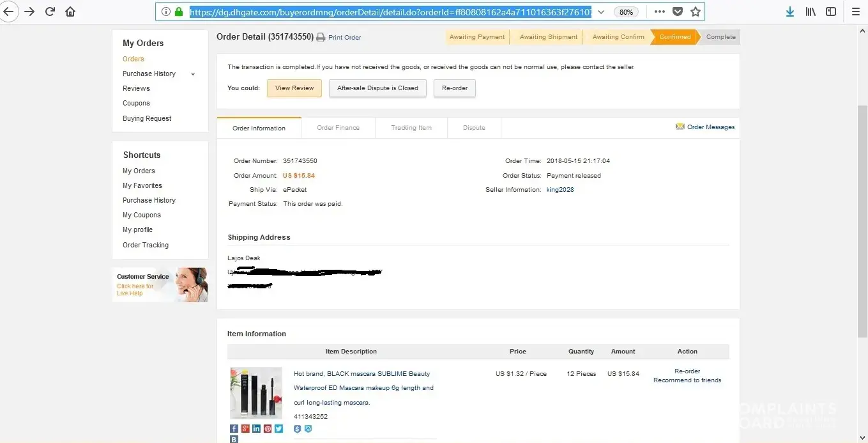Click the envelope icon next to Order Messages
The height and width of the screenshot is (443, 868).
point(680,127)
